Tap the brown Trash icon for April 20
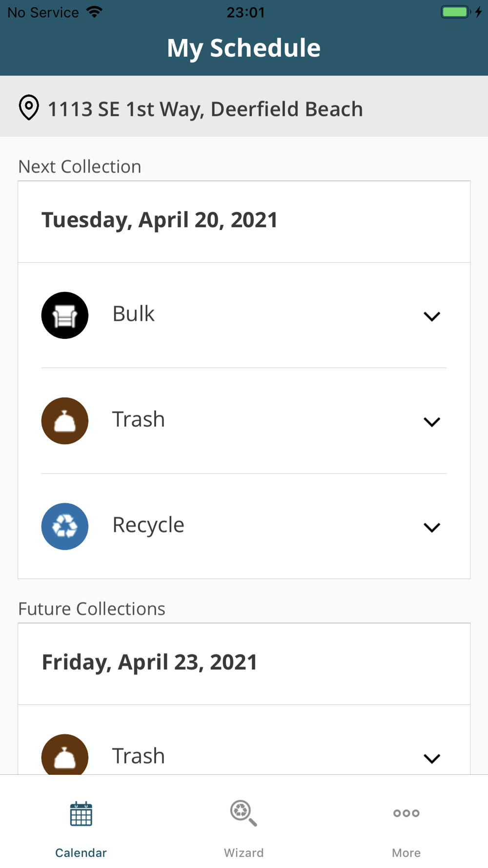This screenshot has width=488, height=868. pyautogui.click(x=65, y=421)
